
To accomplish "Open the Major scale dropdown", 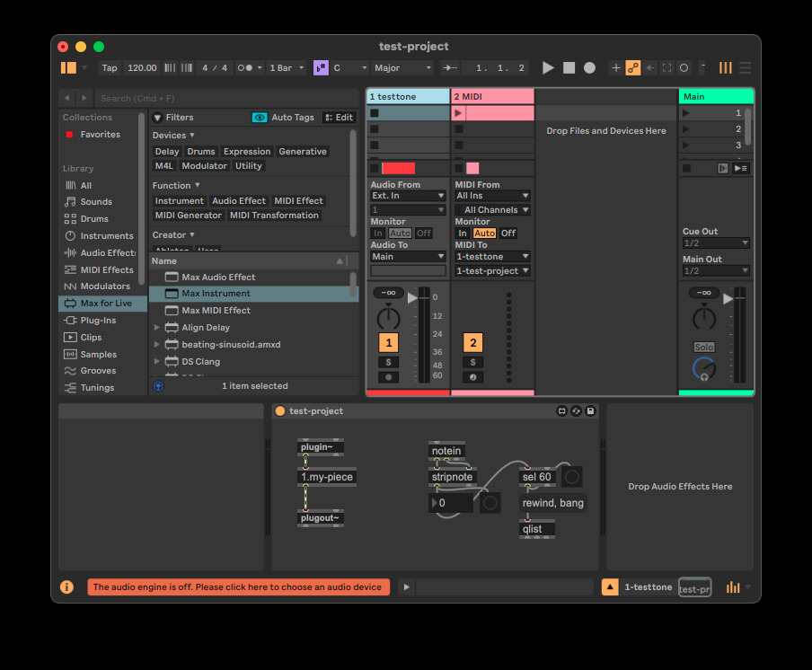I will [x=403, y=68].
